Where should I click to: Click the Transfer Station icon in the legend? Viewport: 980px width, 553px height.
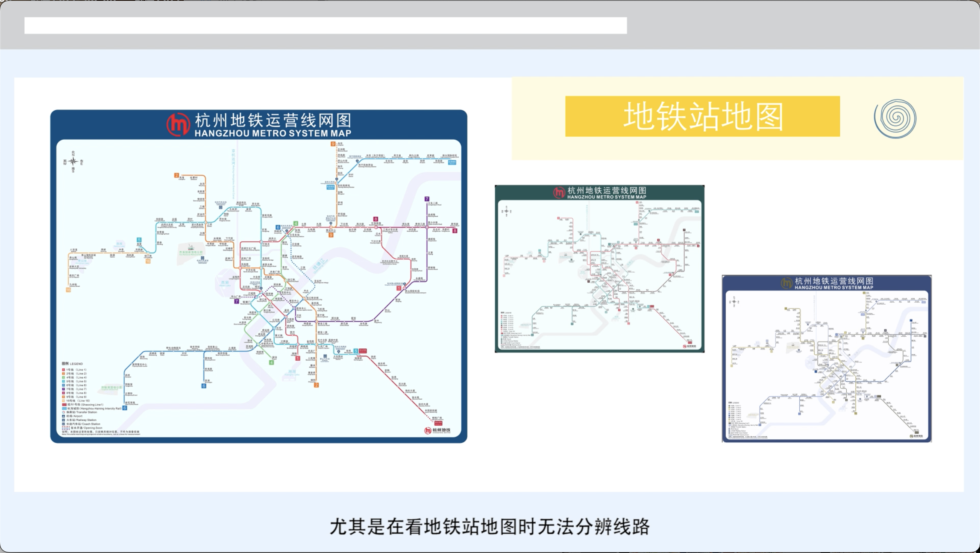point(64,412)
